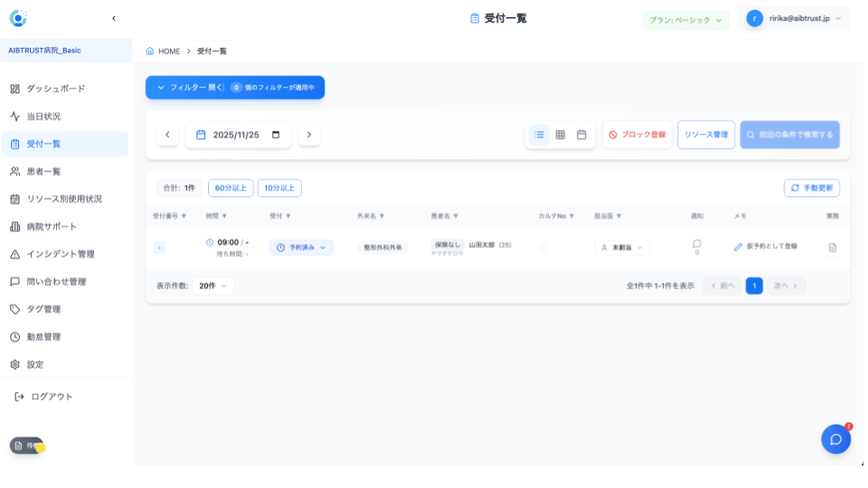
Task: Open 設定 in the sidebar
Action: pos(65,364)
